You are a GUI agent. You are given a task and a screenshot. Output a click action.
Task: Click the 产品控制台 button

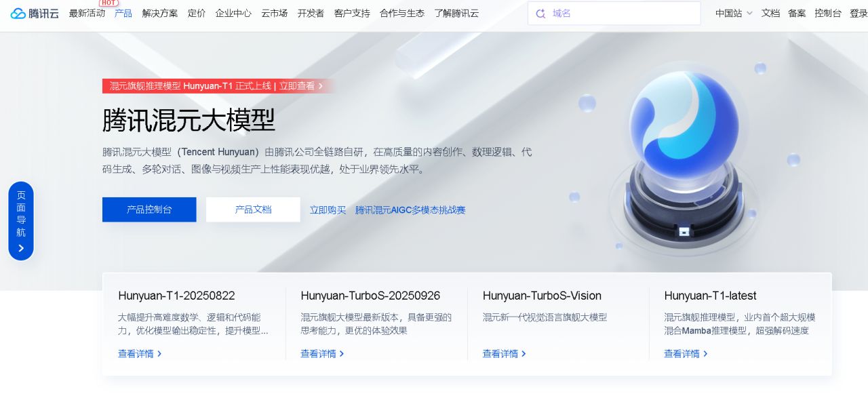point(149,210)
